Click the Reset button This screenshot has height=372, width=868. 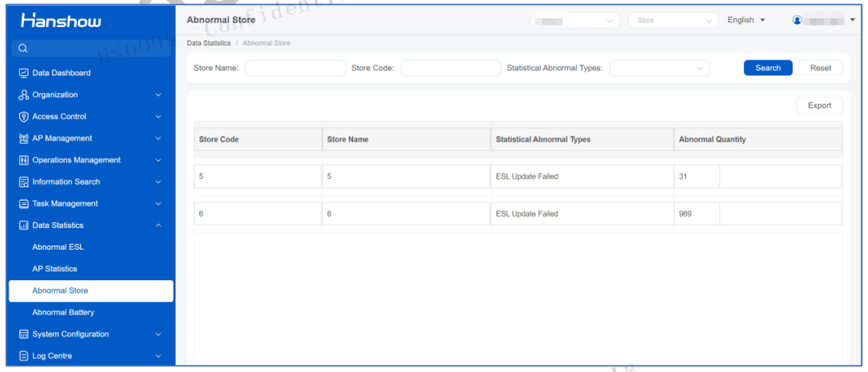click(x=820, y=68)
